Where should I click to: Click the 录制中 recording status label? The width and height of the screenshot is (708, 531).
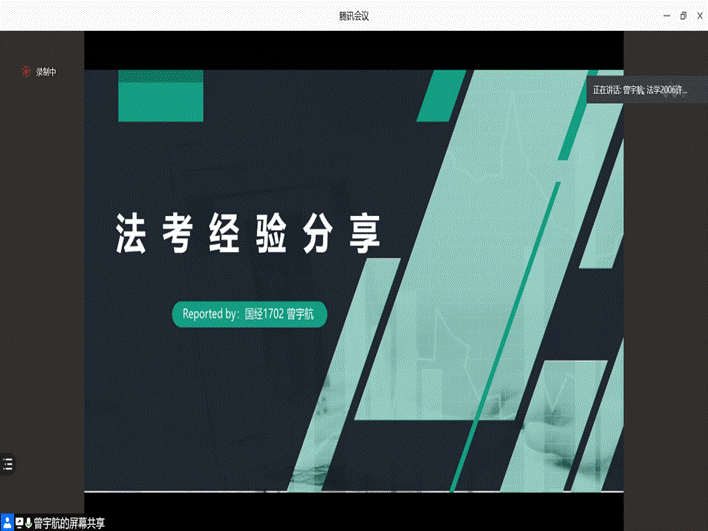coord(46,71)
